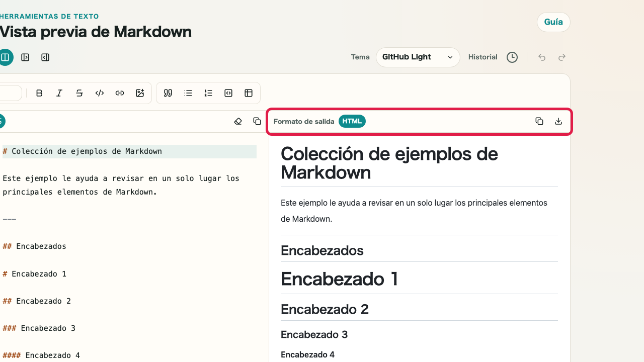Image resolution: width=644 pixels, height=362 pixels.
Task: Click editor line '## Encabezados'
Action: [x=34, y=246]
